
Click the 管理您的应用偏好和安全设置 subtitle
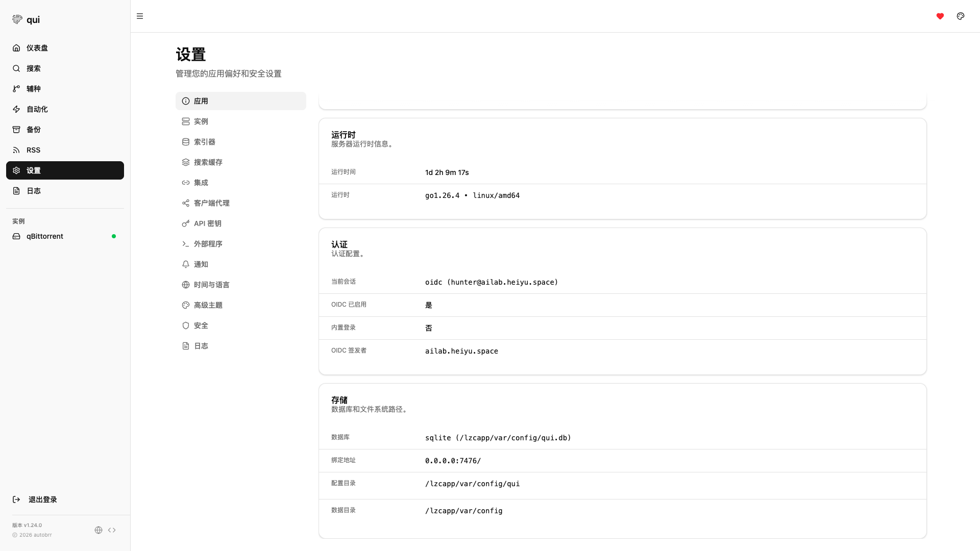(229, 74)
